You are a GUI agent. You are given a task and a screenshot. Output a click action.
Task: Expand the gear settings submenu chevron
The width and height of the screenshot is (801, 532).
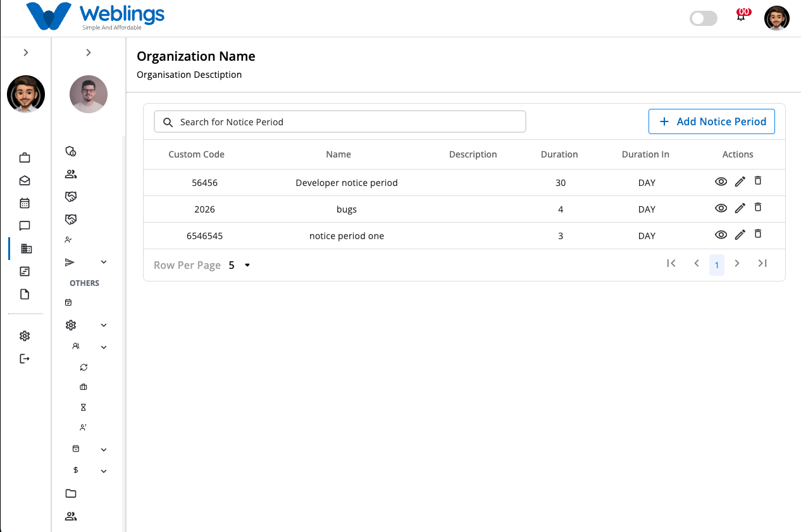click(104, 325)
